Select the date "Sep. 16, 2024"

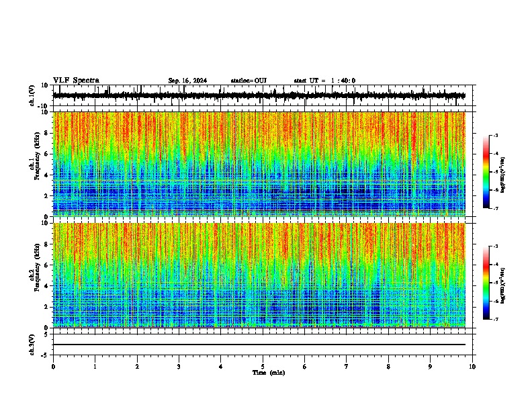tap(187, 81)
